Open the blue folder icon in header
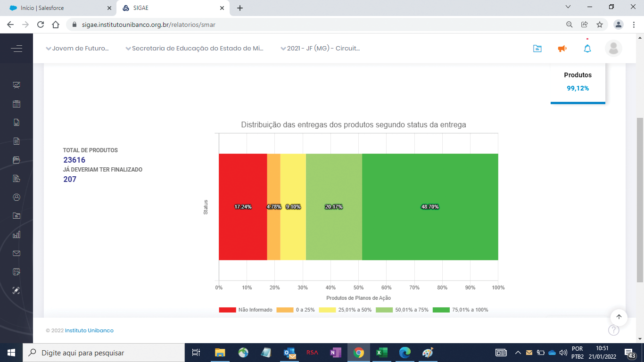This screenshot has height=362, width=644. 537,48
